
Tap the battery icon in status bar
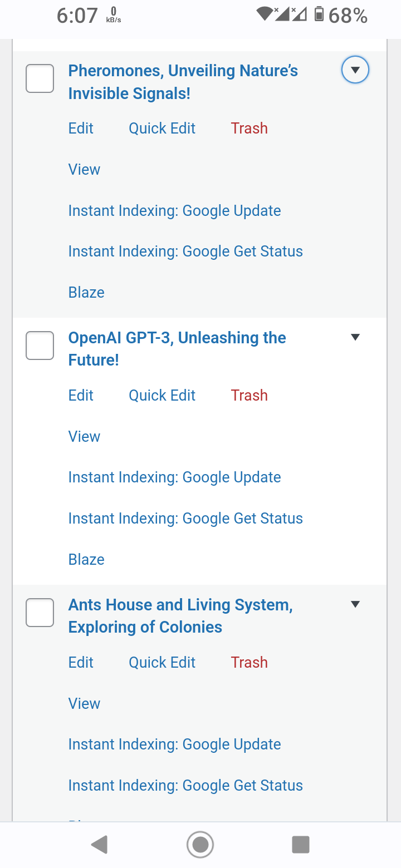319,14
